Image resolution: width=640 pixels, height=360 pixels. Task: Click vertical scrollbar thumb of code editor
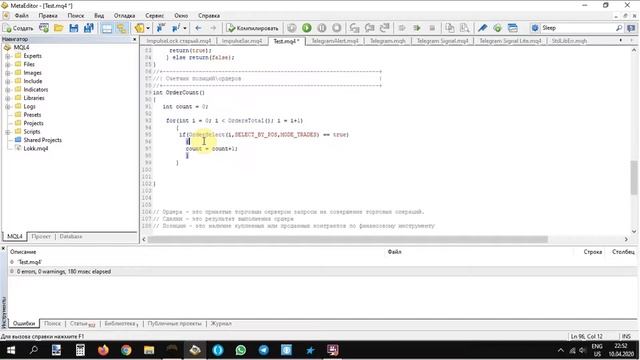(x=634, y=178)
